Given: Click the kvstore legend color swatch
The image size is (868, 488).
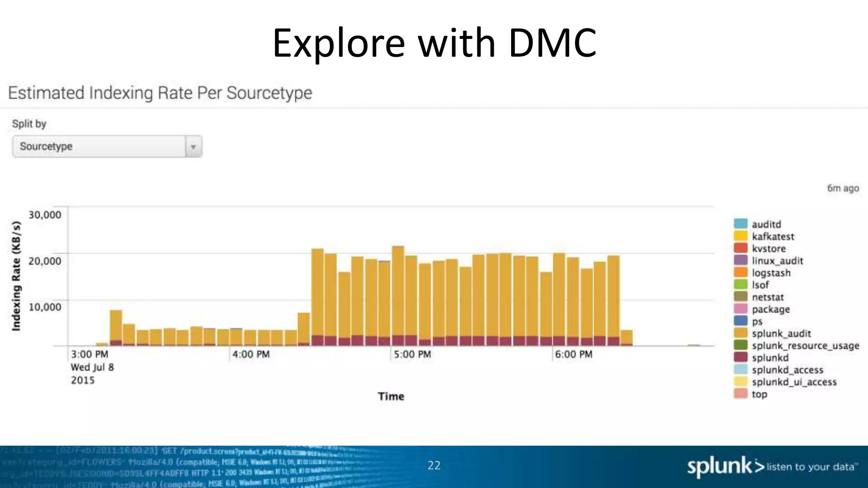Looking at the screenshot, I should click(740, 248).
